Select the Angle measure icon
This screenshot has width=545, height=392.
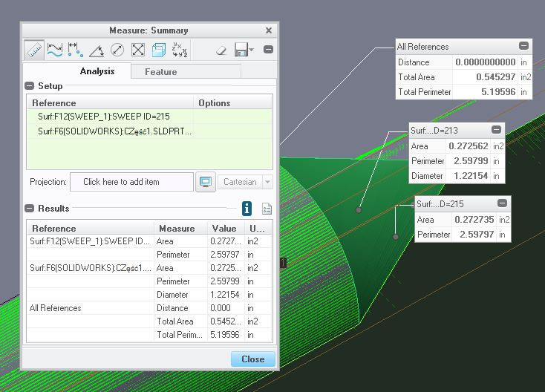[97, 50]
